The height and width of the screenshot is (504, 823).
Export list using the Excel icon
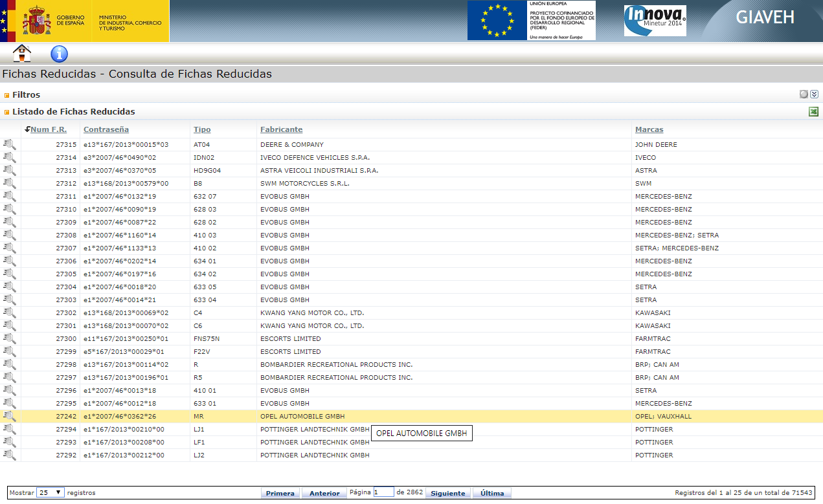click(813, 112)
